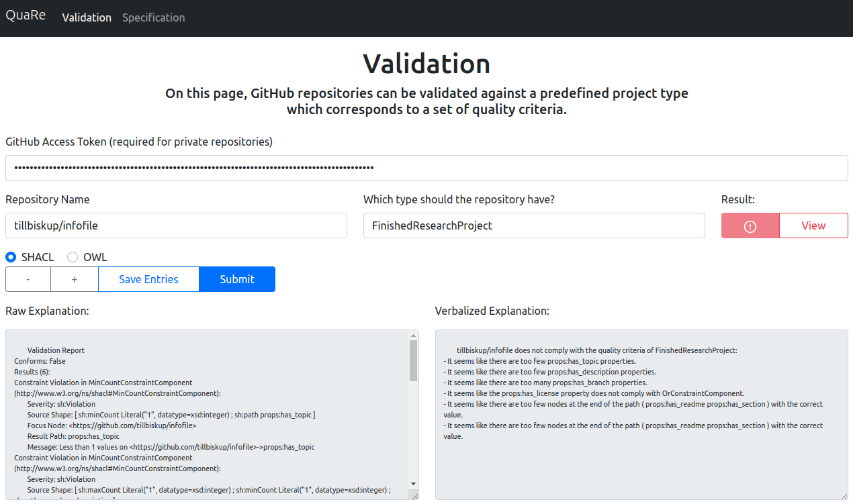This screenshot has width=853, height=504.
Task: Click the Raw Explanation resize handle
Action: (414, 495)
